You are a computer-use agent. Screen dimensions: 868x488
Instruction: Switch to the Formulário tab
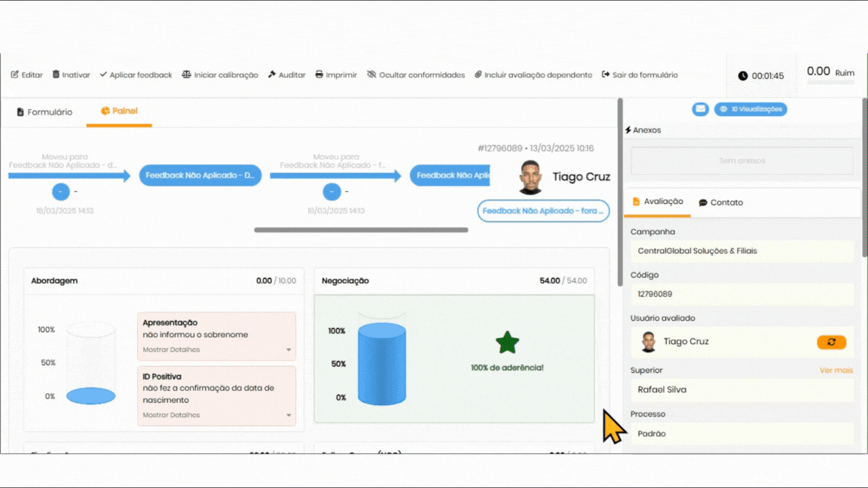pos(44,112)
